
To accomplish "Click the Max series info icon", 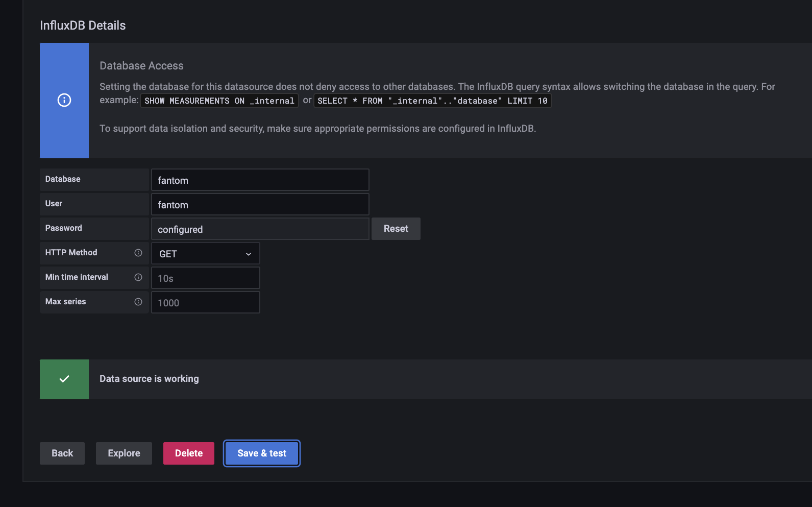I will 138,302.
